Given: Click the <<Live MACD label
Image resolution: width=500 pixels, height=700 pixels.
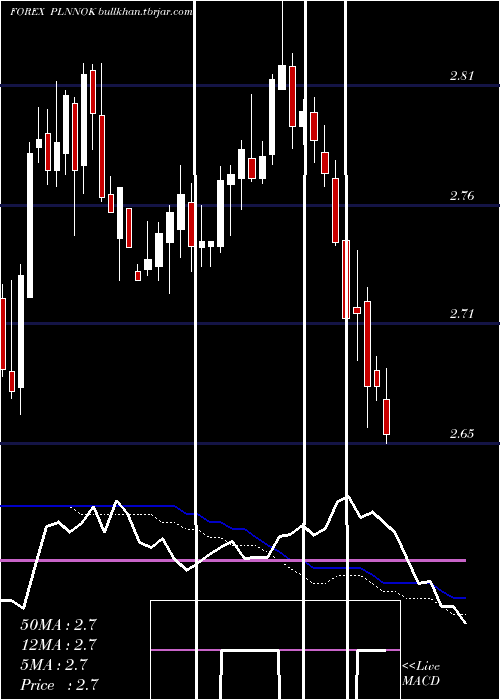Looking at the screenshot, I should pos(421,673).
